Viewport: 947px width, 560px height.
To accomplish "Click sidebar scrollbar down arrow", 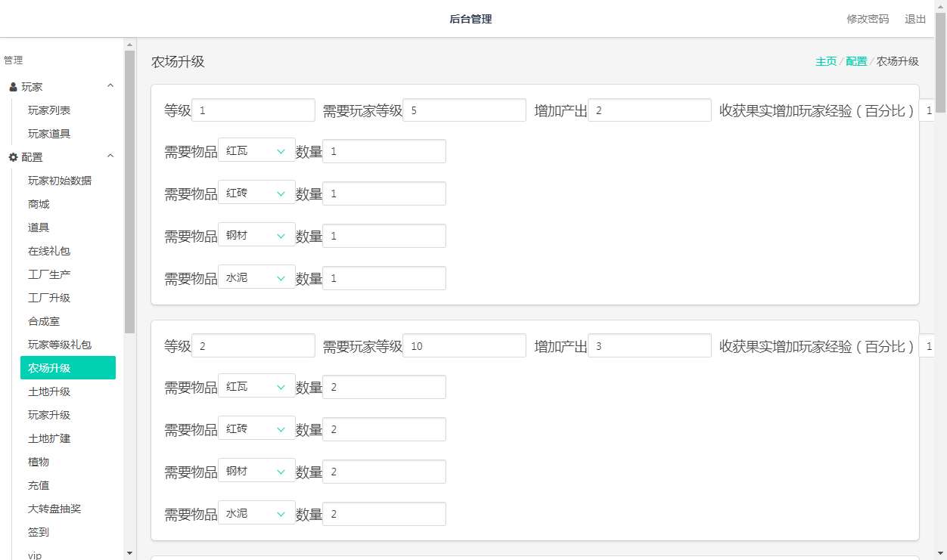I will (x=129, y=553).
